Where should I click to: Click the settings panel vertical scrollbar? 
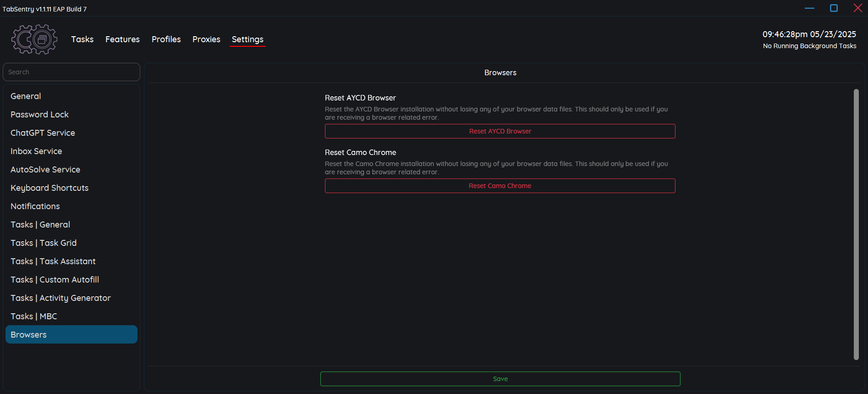coord(856,225)
